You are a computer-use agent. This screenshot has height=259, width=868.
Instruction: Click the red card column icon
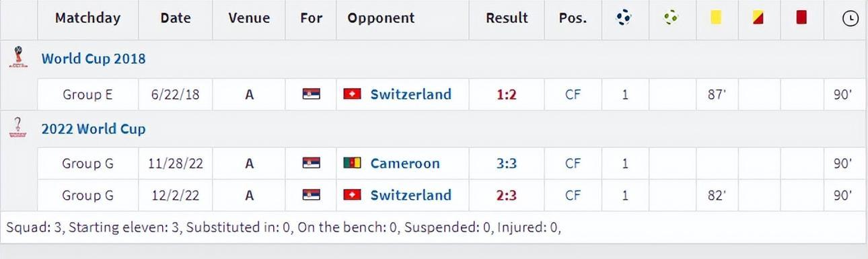tap(801, 17)
